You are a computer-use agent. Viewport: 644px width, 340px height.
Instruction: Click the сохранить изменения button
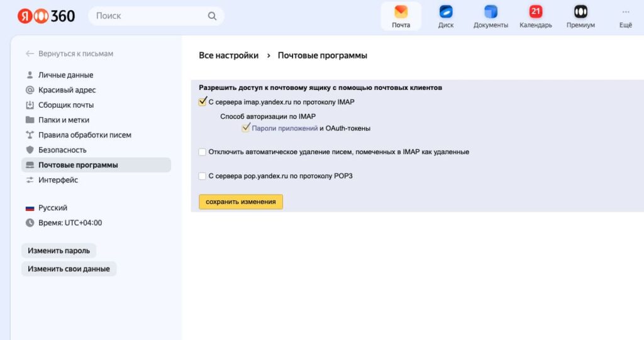241,202
